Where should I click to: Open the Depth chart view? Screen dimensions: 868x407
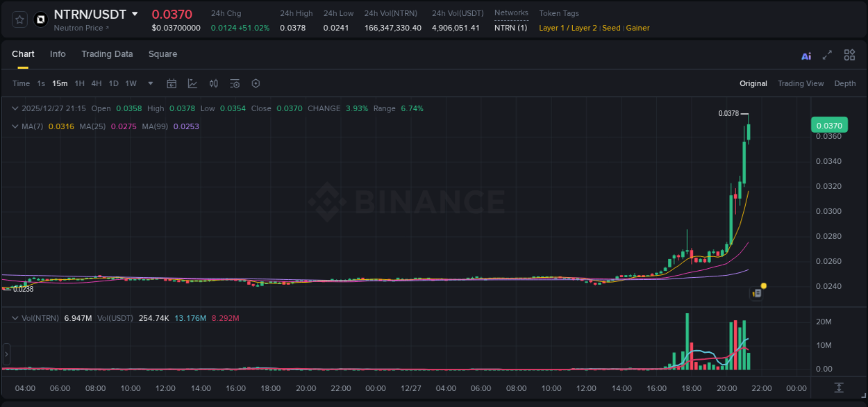[844, 83]
